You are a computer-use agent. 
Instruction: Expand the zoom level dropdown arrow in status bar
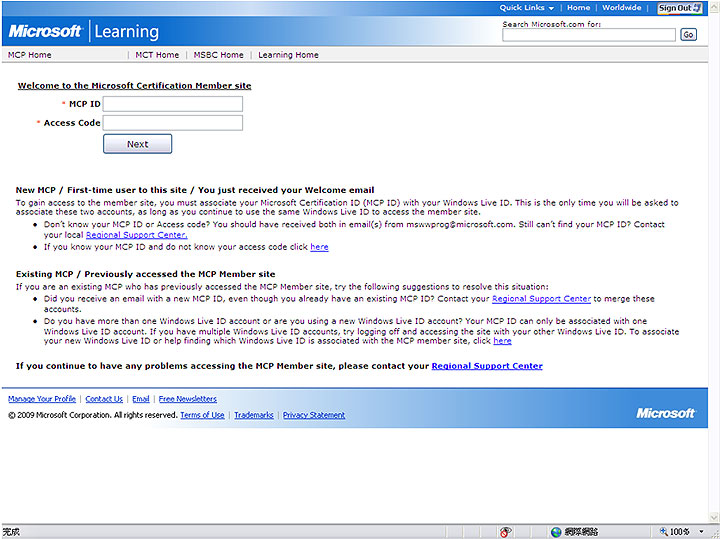click(699, 532)
